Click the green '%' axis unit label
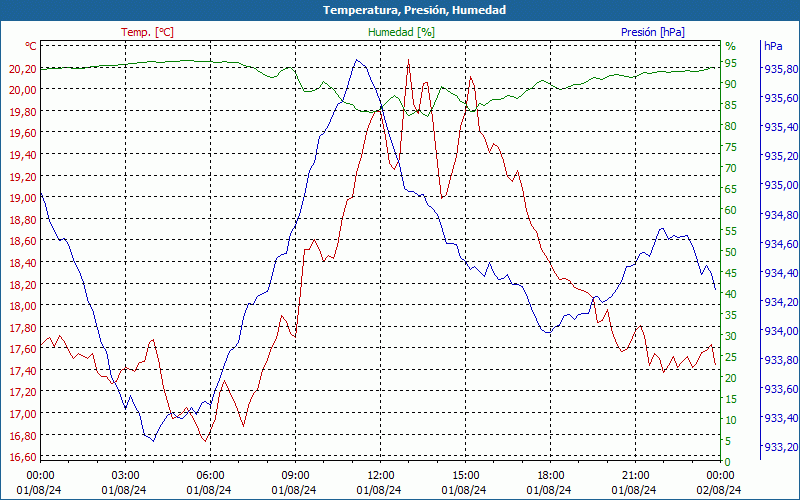The height and width of the screenshot is (500, 800). click(x=731, y=46)
